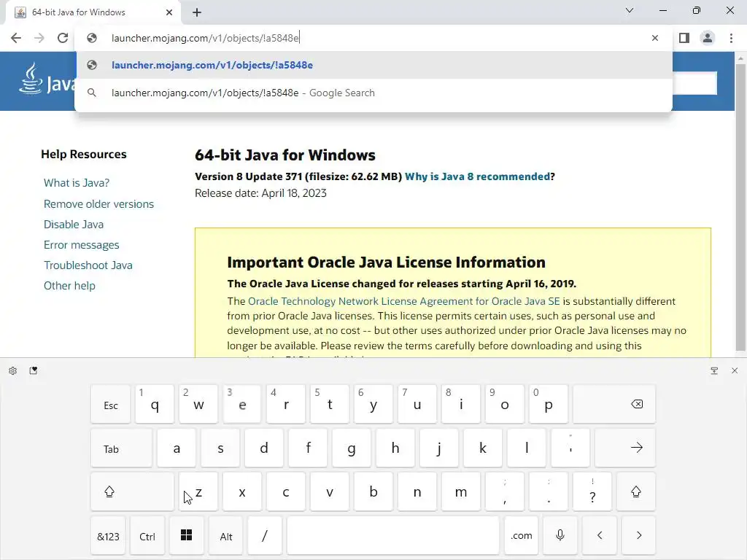Open Chrome three-dot menu
The height and width of the screenshot is (560, 747).
tap(731, 38)
